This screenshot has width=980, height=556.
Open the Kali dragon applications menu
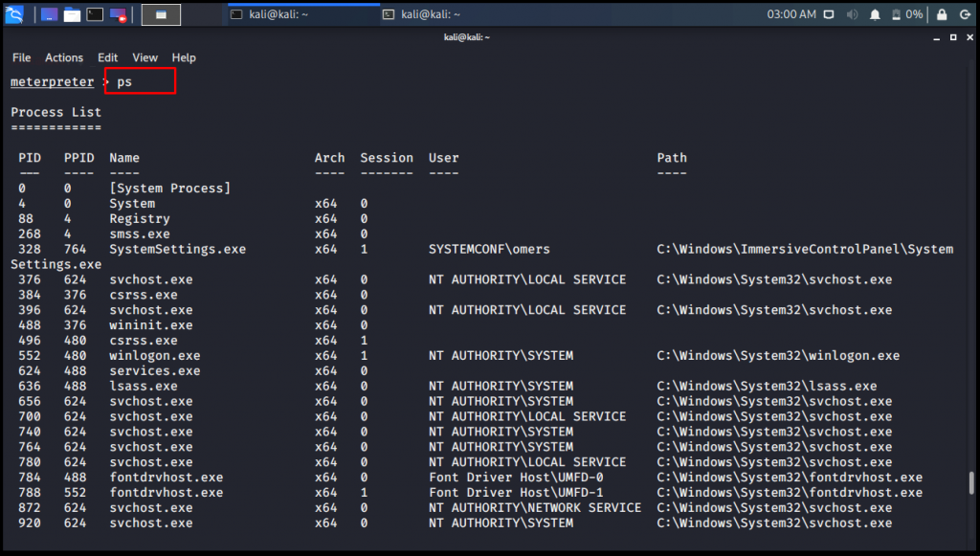point(14,14)
